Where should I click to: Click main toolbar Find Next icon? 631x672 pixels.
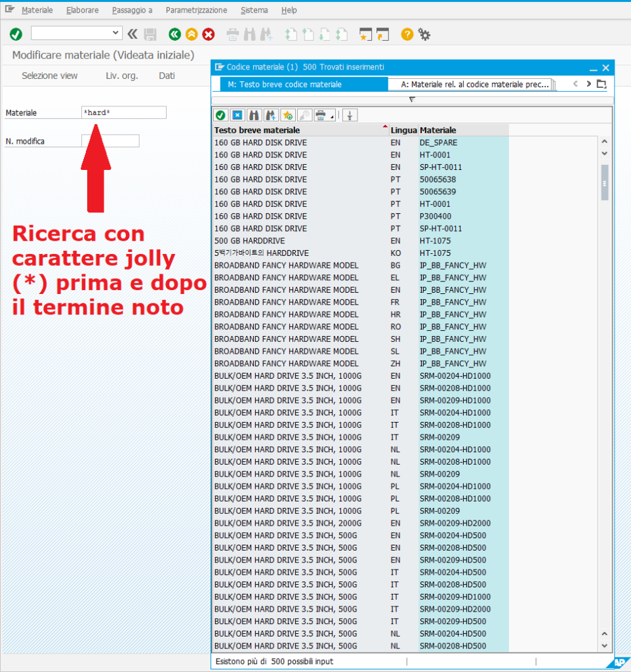coord(266,34)
